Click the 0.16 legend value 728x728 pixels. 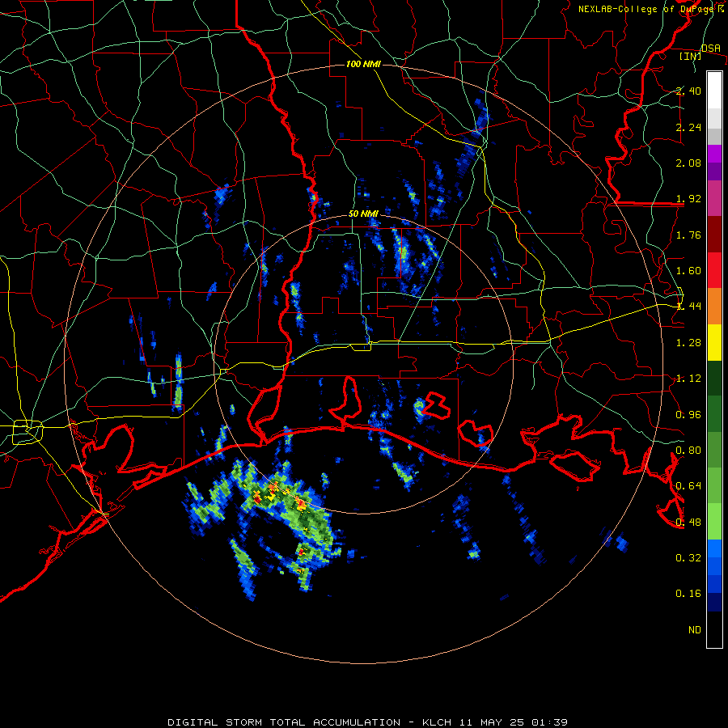point(688,594)
